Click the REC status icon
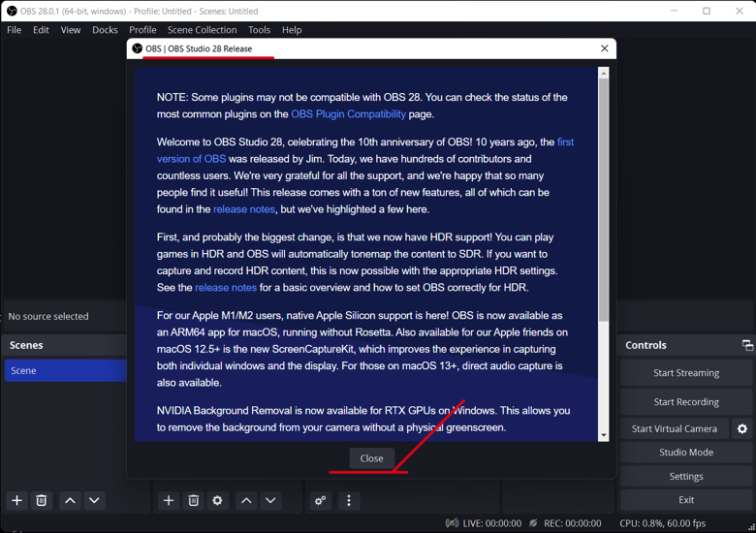 533,523
